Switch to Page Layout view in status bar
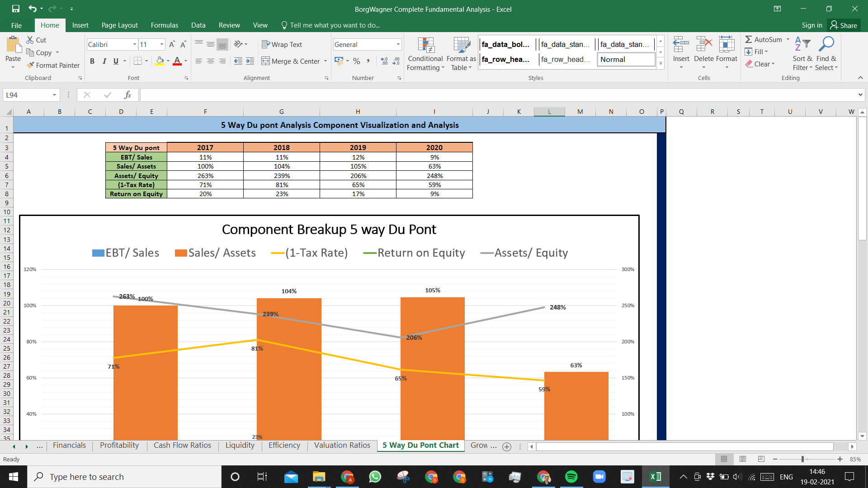The height and width of the screenshot is (488, 868). (743, 459)
